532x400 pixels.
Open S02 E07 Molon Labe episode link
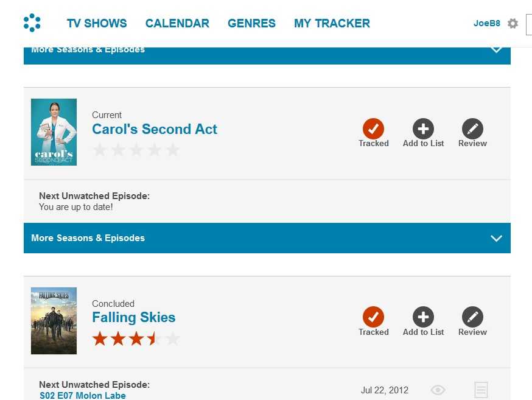click(83, 396)
